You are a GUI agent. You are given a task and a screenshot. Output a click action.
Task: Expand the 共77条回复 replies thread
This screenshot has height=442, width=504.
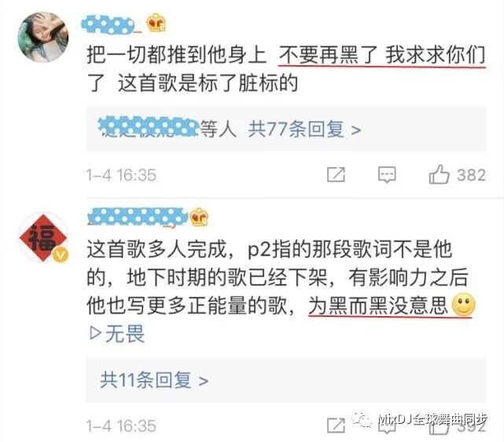tap(304, 130)
